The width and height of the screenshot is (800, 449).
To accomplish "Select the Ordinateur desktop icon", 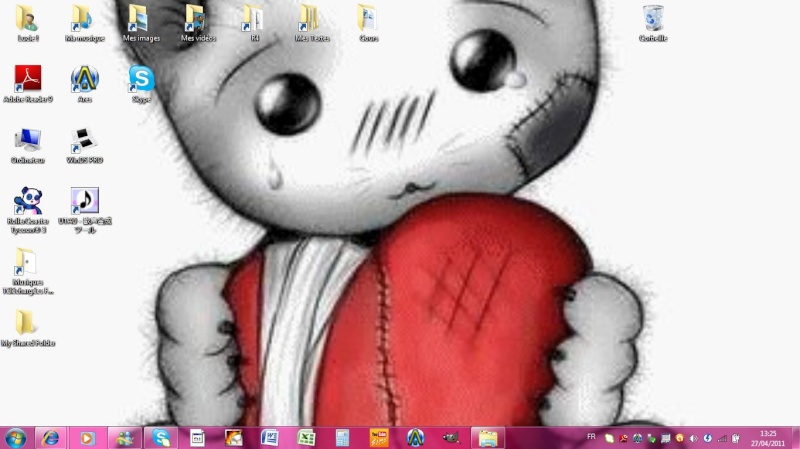I will [x=28, y=145].
